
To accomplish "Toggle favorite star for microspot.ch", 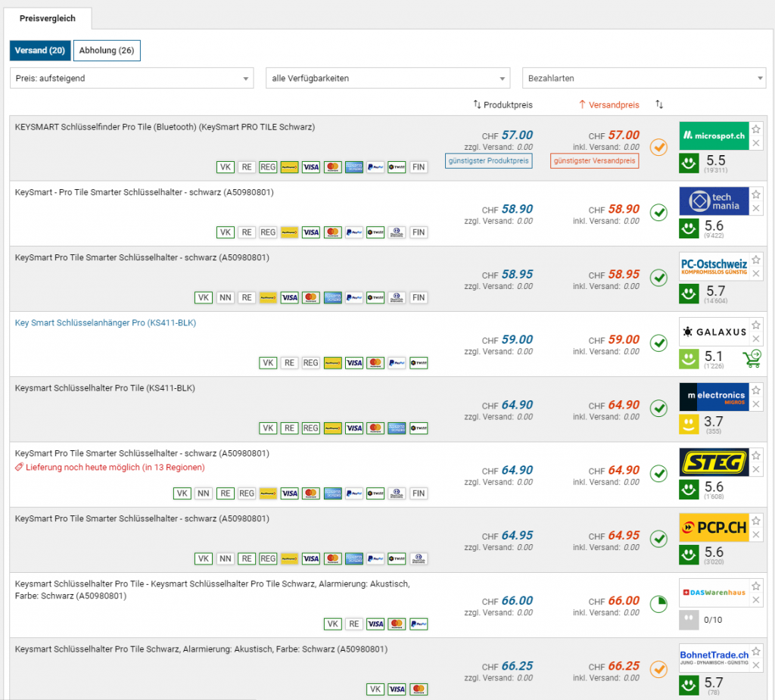I will [756, 129].
